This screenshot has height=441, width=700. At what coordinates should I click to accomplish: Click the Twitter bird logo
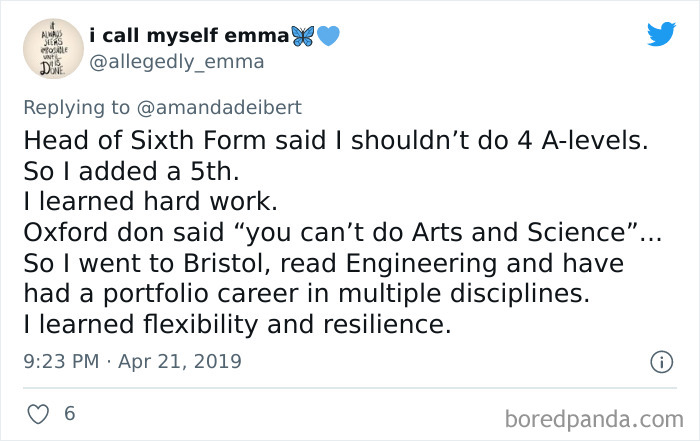[x=661, y=35]
